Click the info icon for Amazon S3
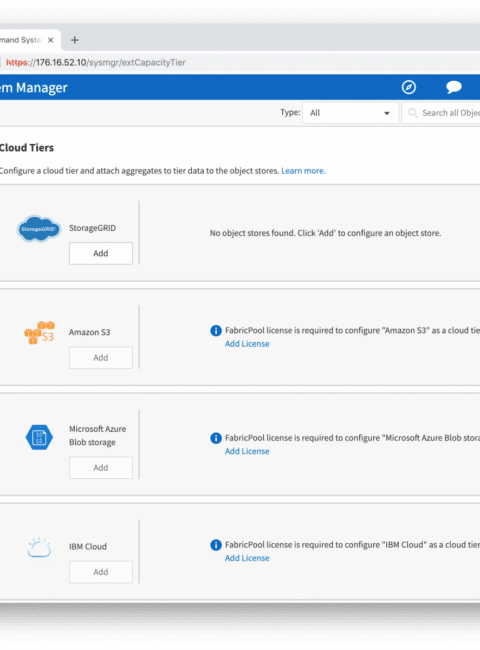 pos(216,330)
